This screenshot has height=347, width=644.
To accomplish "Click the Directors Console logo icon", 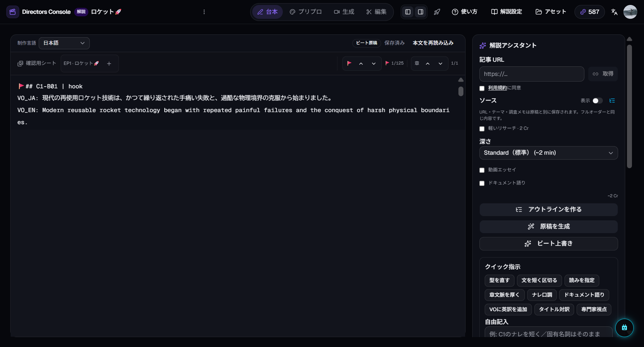I will 13,12.
